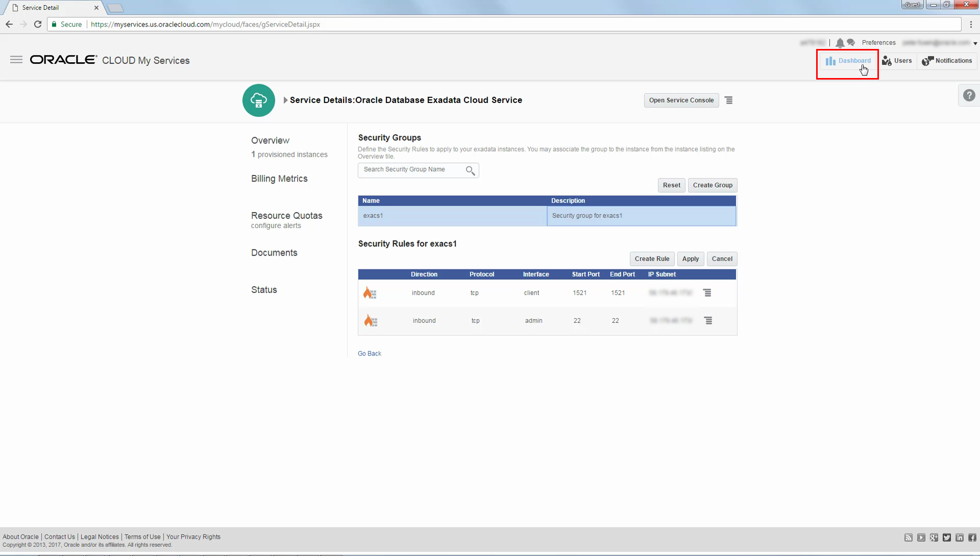Click the notification bell icon
Screen dimensions: 980x556
pyautogui.click(x=840, y=43)
